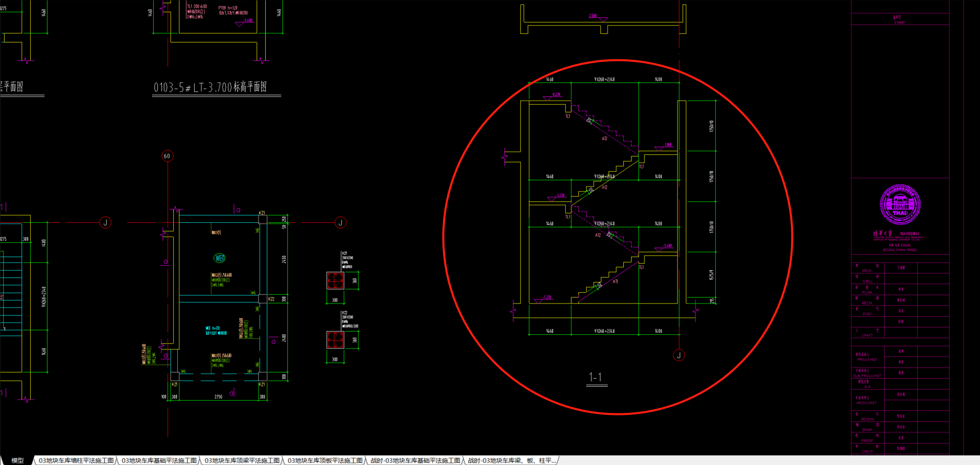The image size is (980, 465).
Task: Open the 战时-03地块车库梁、板、柱平... layout tab
Action: [512, 460]
